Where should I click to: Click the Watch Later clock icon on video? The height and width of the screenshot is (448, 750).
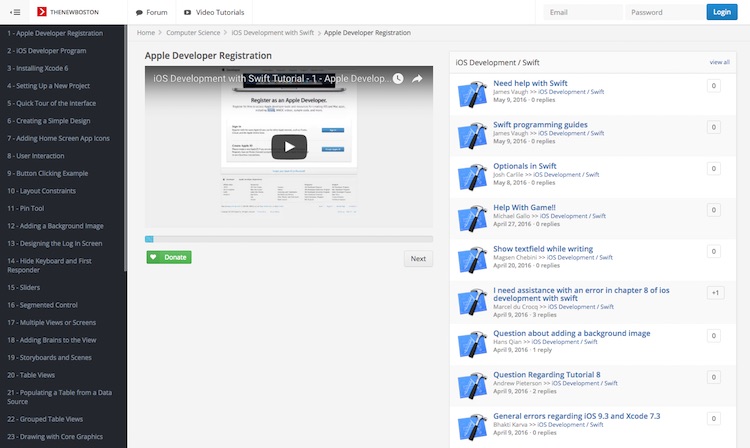point(398,78)
